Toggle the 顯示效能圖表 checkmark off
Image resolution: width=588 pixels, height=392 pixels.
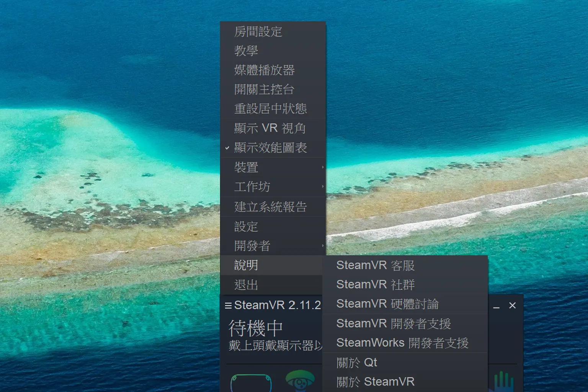click(x=270, y=148)
